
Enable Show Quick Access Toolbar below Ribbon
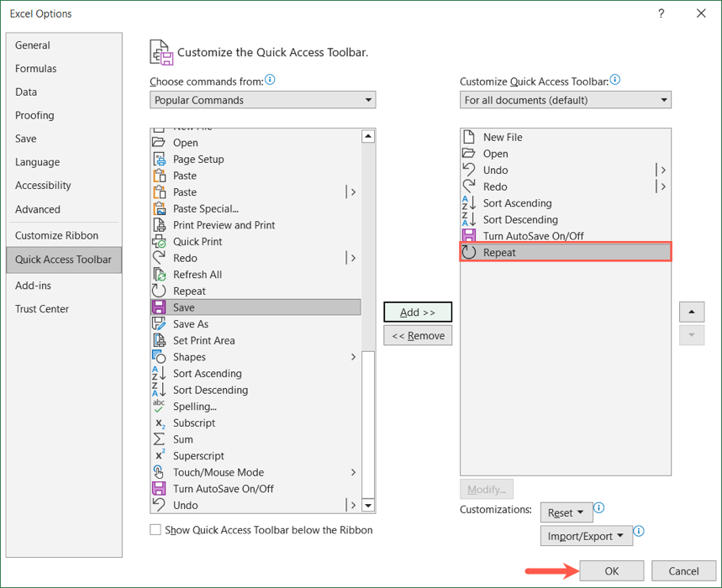coord(155,530)
